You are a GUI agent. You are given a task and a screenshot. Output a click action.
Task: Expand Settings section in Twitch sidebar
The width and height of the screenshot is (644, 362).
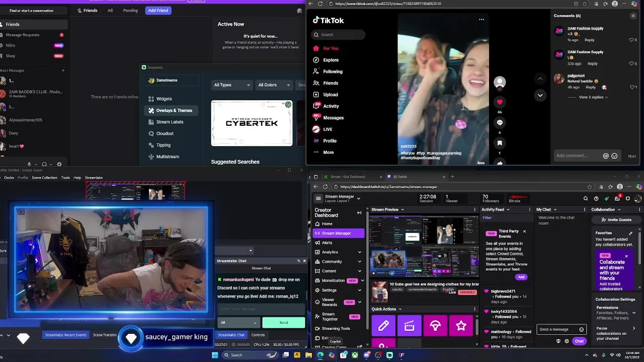pyautogui.click(x=359, y=290)
